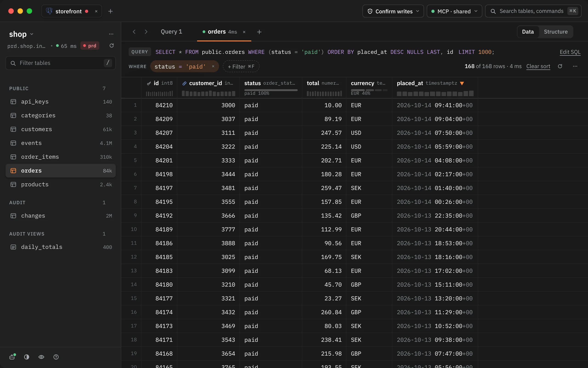Click the currency column distribution bar
This screenshot has width=588, height=368.
(369, 90)
